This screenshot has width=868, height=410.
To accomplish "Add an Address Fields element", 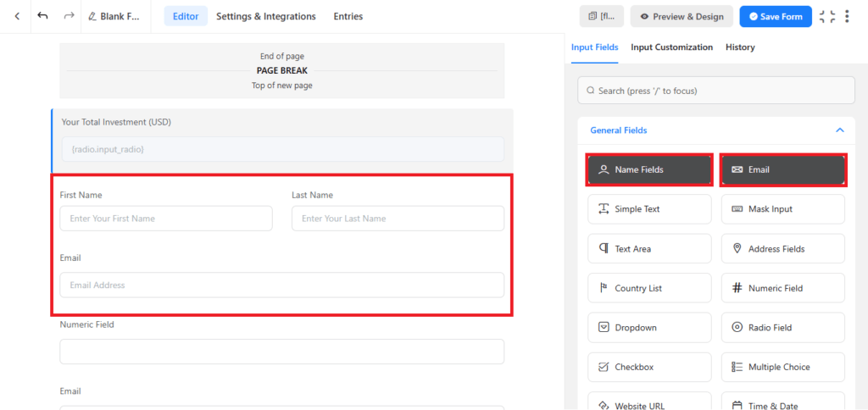I will click(782, 249).
